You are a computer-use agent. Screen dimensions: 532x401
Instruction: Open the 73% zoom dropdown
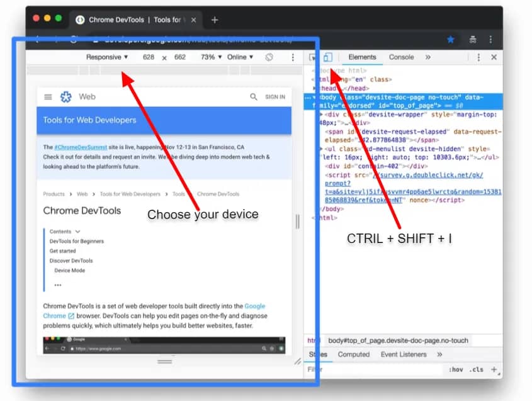211,57
